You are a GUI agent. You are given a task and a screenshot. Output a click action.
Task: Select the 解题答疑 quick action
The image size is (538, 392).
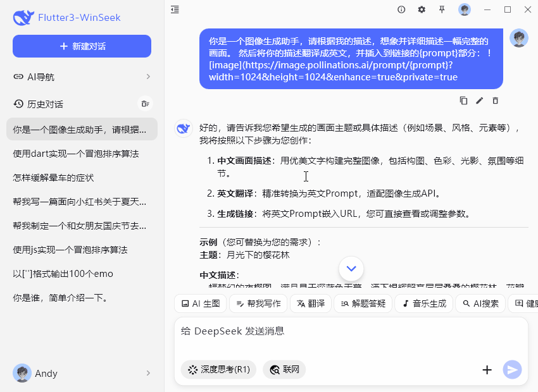363,303
